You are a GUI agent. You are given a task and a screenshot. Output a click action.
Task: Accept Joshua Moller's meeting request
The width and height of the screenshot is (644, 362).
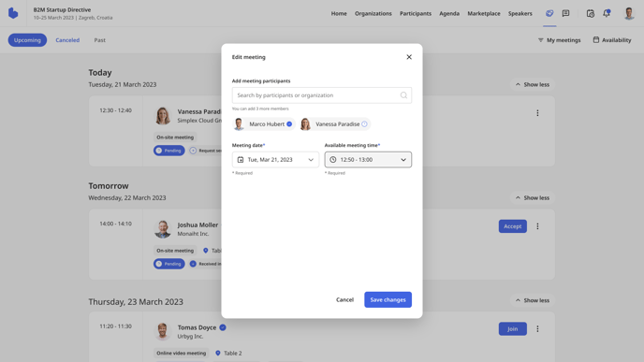point(513,226)
